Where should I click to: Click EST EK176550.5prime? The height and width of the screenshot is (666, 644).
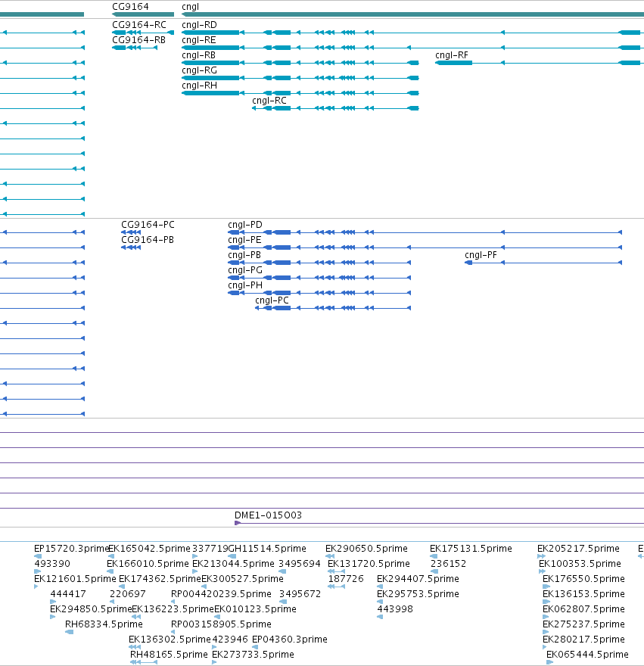(583, 579)
